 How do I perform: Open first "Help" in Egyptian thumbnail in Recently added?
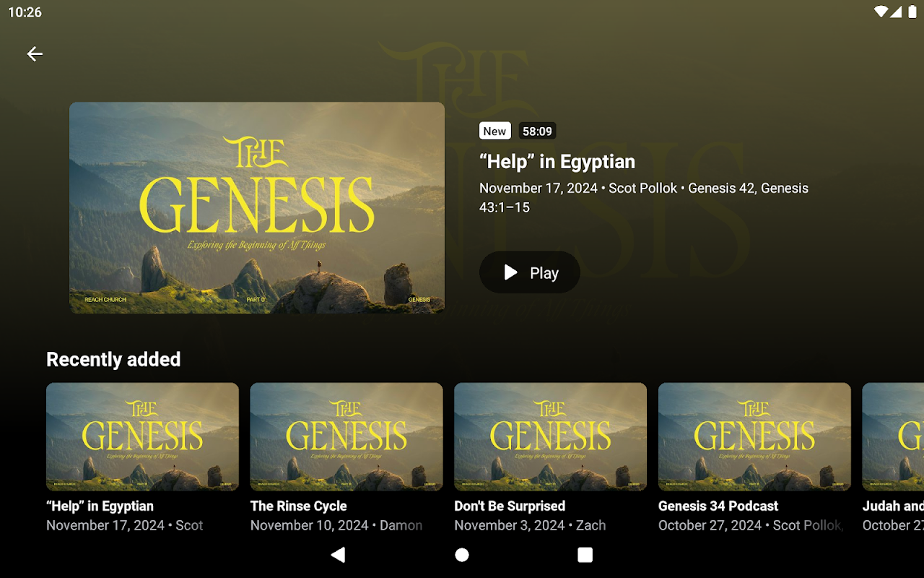[x=142, y=437]
